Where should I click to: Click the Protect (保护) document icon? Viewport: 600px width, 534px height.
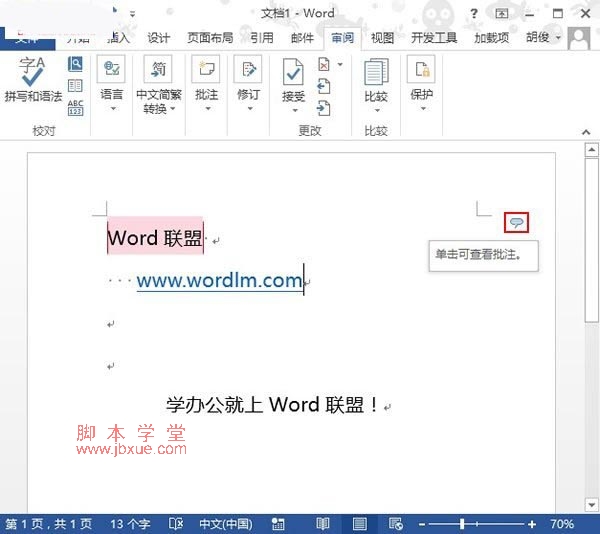pos(422,69)
